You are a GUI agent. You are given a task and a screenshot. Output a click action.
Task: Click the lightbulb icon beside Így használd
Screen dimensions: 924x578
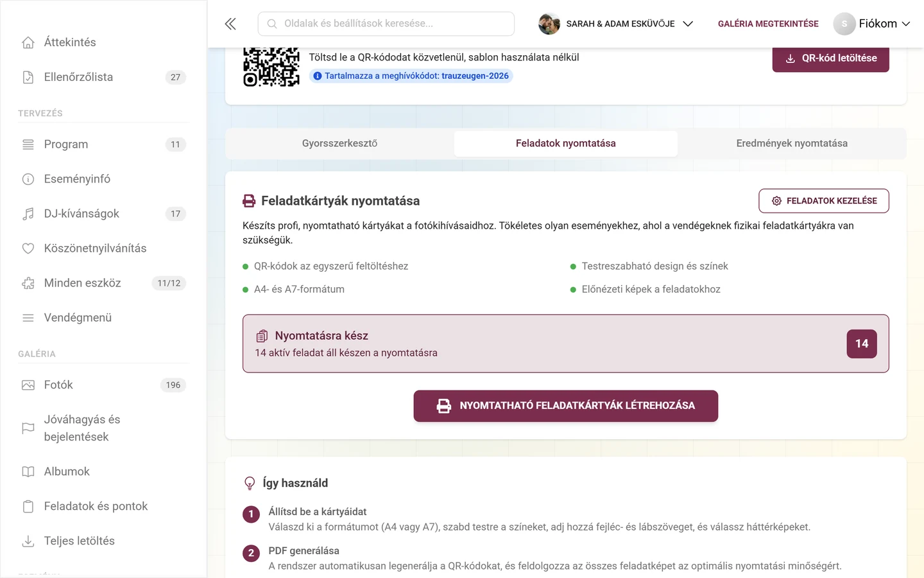pos(250,483)
